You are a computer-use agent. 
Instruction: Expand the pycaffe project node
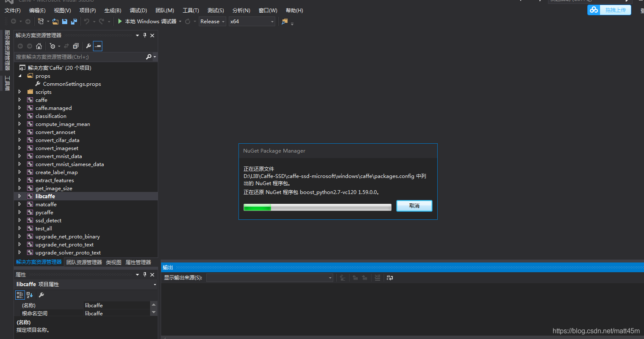coord(20,212)
